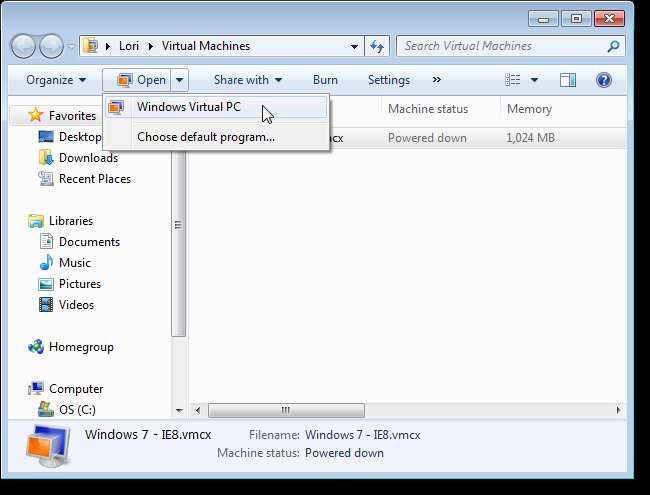Click the Music note icon
Image resolution: width=650 pixels, height=495 pixels.
tap(46, 262)
